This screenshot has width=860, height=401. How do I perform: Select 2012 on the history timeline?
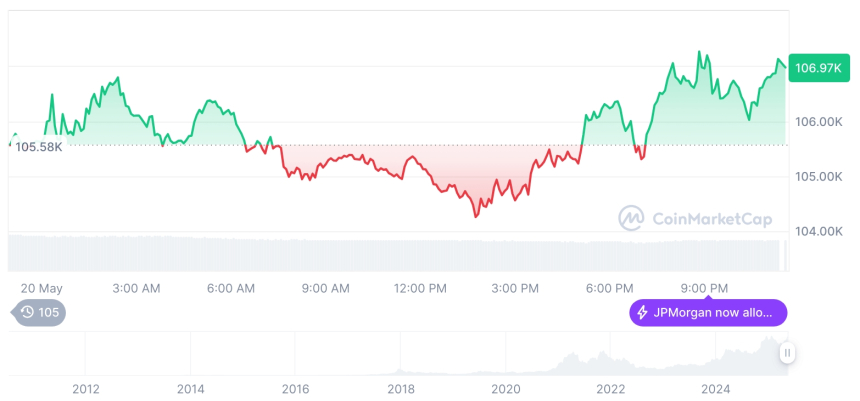[86, 388]
